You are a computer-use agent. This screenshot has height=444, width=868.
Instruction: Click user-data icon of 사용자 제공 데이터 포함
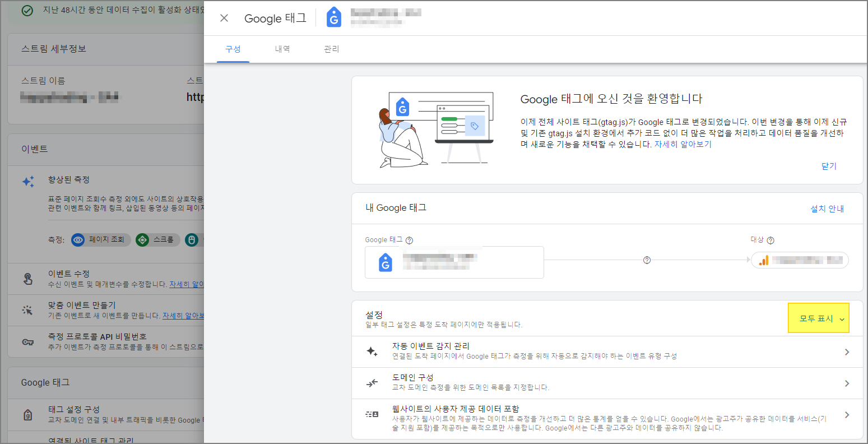[x=372, y=414]
